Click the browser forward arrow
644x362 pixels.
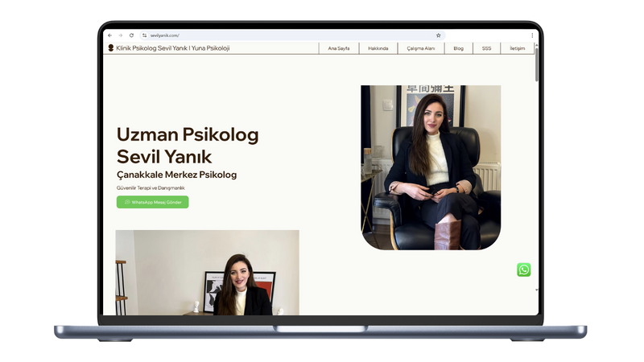120,35
